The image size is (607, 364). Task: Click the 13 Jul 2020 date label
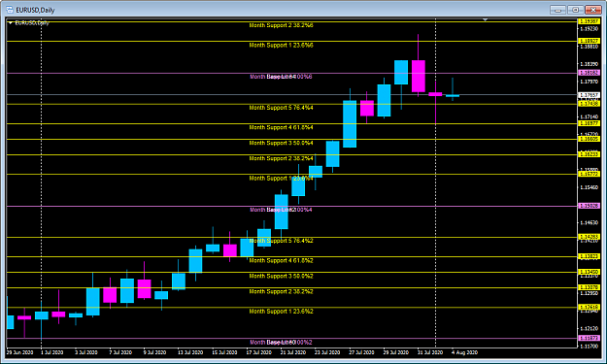point(190,352)
